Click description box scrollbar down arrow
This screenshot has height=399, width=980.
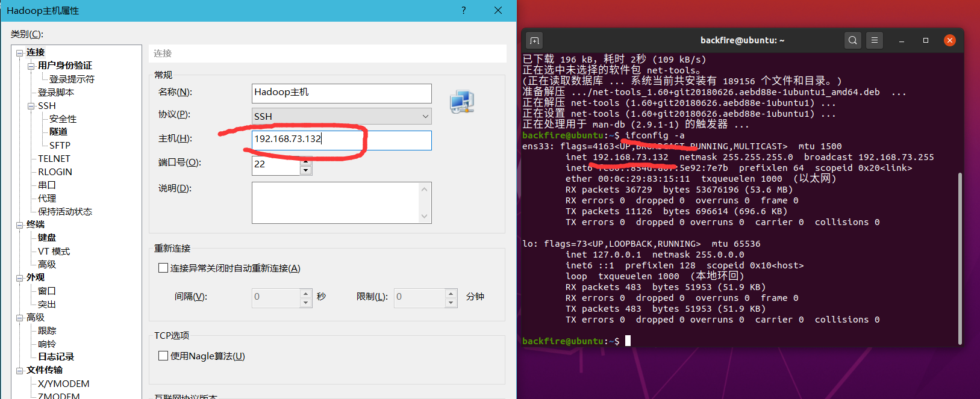(424, 216)
